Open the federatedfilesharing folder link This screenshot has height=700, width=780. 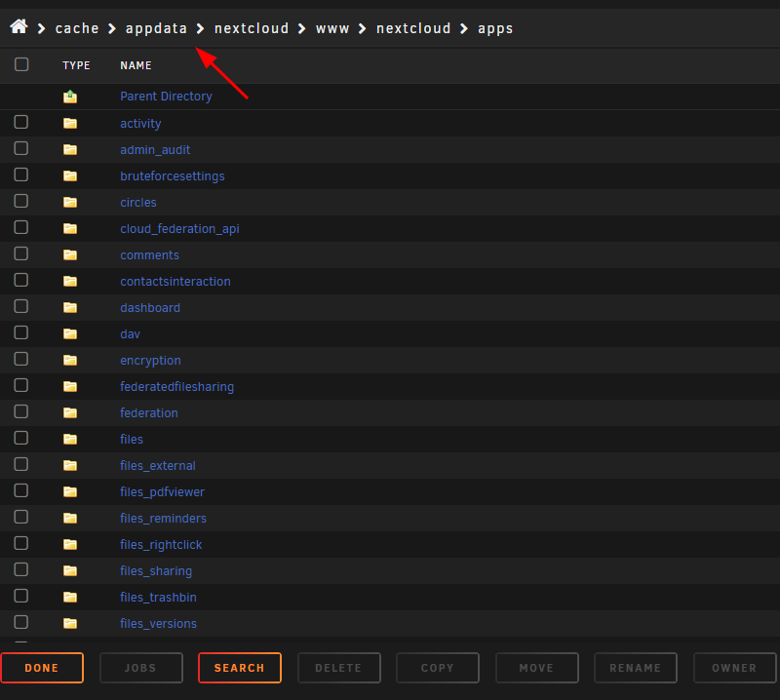click(176, 387)
